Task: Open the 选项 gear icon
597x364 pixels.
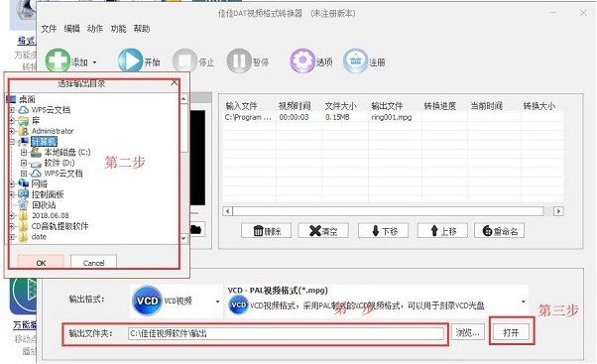Action: (x=302, y=61)
